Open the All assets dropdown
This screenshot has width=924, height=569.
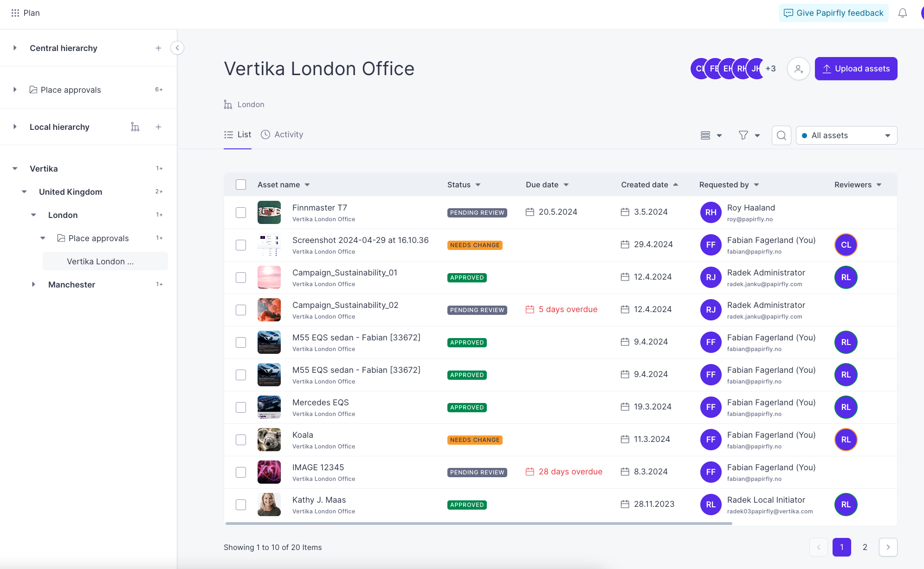pyautogui.click(x=846, y=135)
